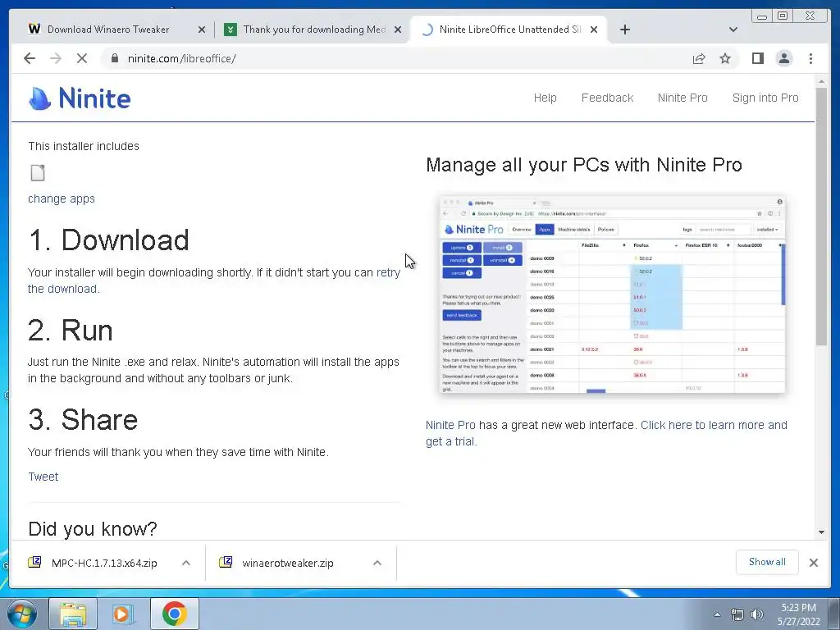Click the network tray icon
This screenshot has width=840, height=630.
[737, 614]
